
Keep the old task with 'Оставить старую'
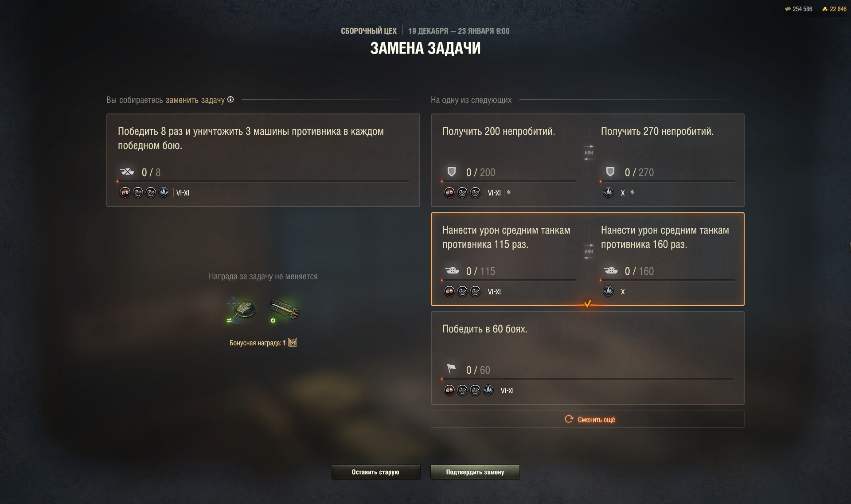click(x=375, y=472)
